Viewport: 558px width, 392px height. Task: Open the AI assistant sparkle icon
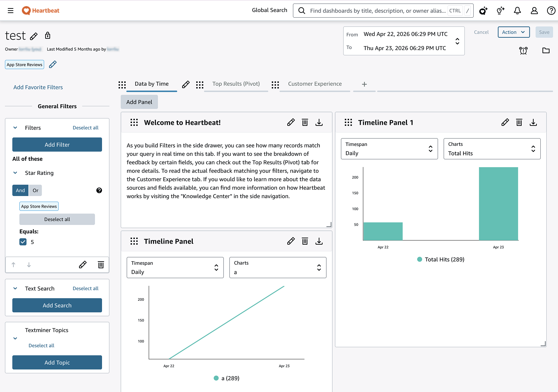(x=483, y=11)
